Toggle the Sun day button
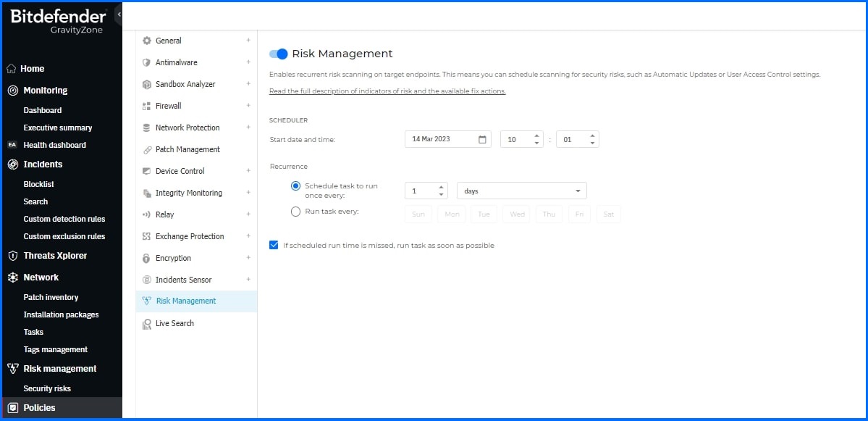The height and width of the screenshot is (421, 868). [x=418, y=214]
